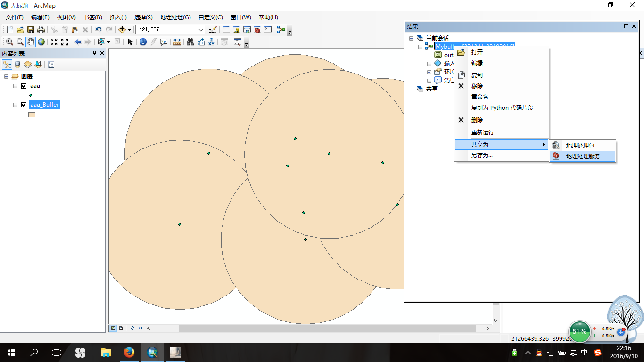Switch to List By Visibility
The image size is (644, 362).
28,65
